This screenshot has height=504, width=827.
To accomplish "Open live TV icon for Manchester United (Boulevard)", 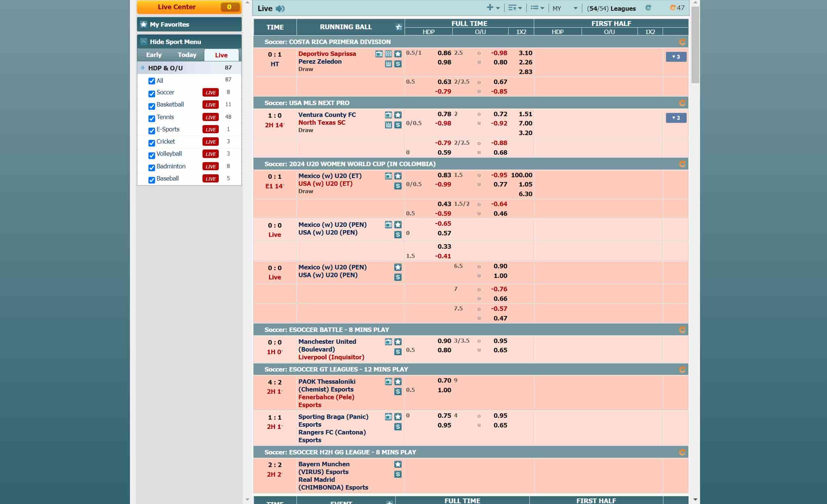I will (388, 342).
